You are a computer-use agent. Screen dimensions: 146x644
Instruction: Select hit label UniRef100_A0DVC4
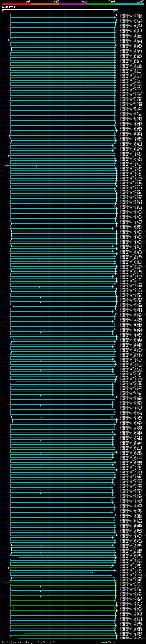(x=131, y=620)
